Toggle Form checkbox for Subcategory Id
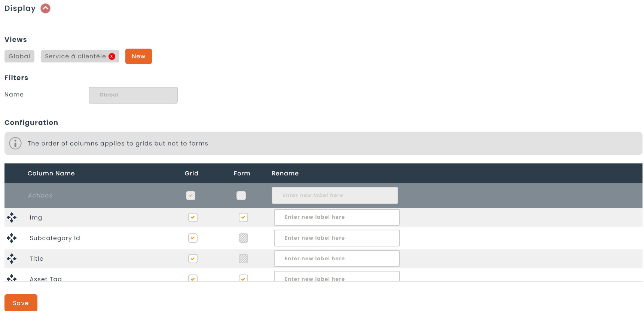The image size is (644, 319). tap(243, 238)
